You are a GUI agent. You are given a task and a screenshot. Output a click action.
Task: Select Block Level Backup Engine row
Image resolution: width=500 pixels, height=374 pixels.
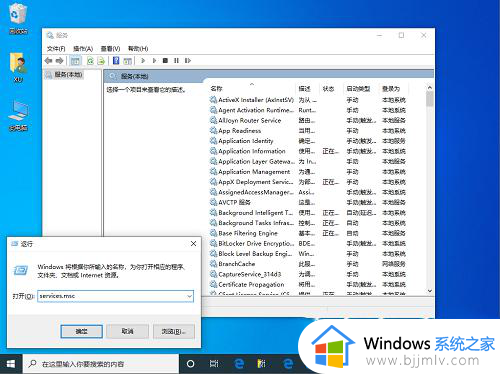[x=308, y=254]
